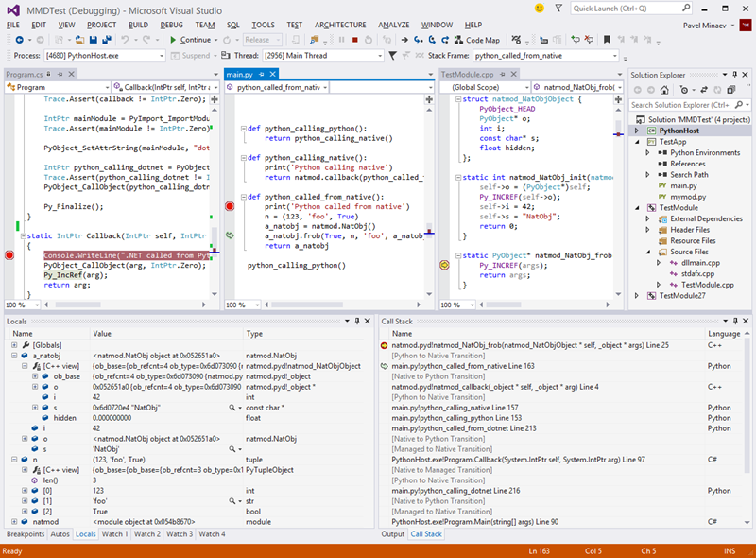Click the Step Into icon
This screenshot has height=558, width=756.
pos(420,40)
